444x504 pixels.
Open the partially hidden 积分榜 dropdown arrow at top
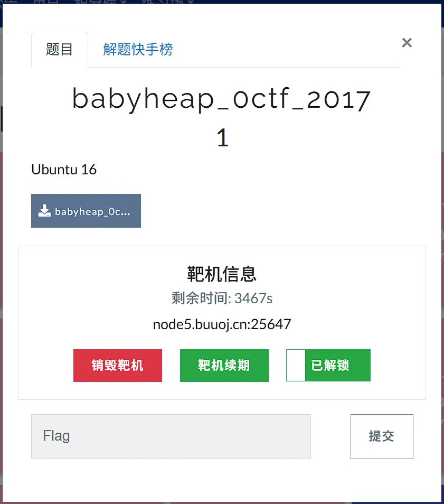124,2
